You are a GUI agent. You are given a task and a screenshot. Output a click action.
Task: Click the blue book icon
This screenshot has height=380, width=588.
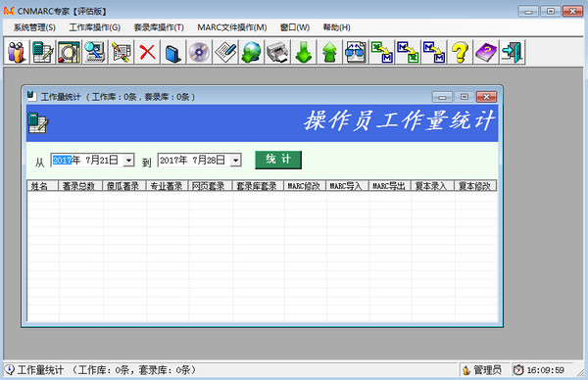tap(172, 52)
